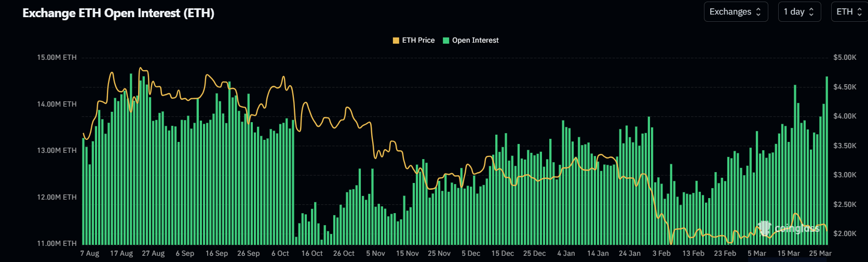868x262 pixels.
Task: Select the 4 Jan date label
Action: point(566,254)
